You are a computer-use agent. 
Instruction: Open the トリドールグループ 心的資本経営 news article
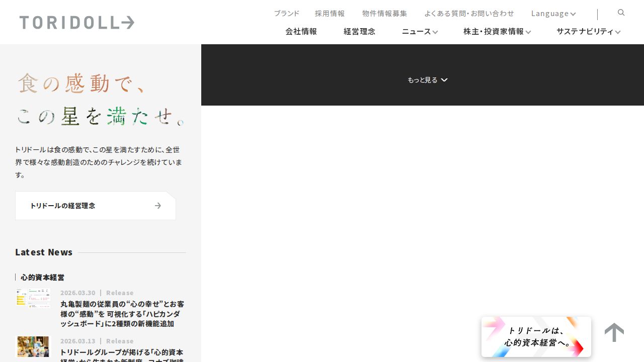(122, 355)
